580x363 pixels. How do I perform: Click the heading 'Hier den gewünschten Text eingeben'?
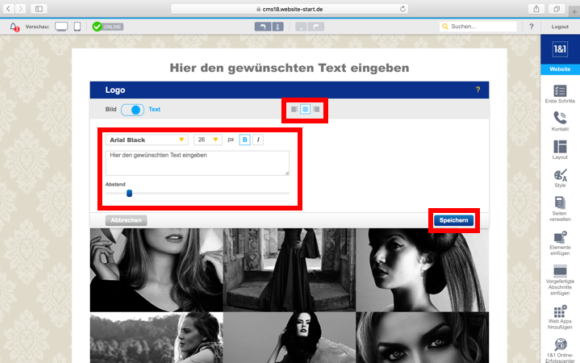(289, 68)
